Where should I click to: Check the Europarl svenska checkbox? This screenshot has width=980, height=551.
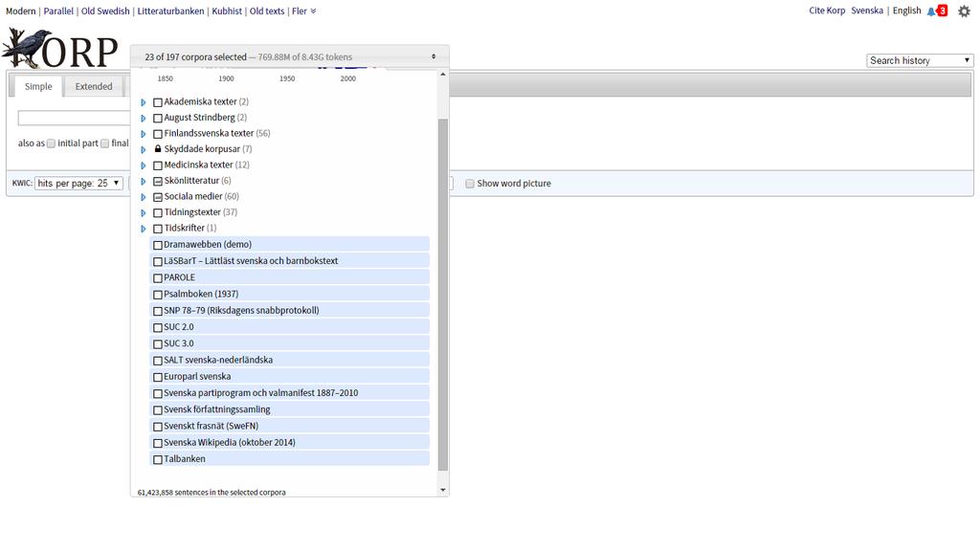coord(158,377)
